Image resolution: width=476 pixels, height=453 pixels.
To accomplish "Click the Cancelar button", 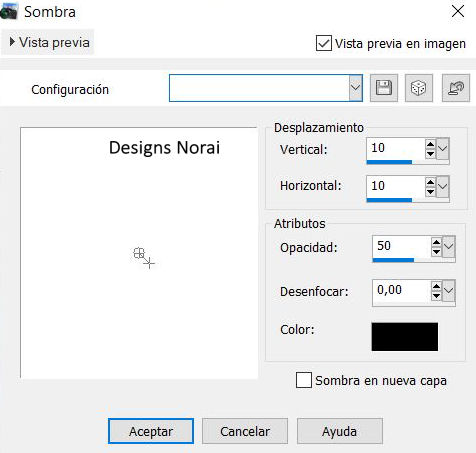I will point(245,431).
